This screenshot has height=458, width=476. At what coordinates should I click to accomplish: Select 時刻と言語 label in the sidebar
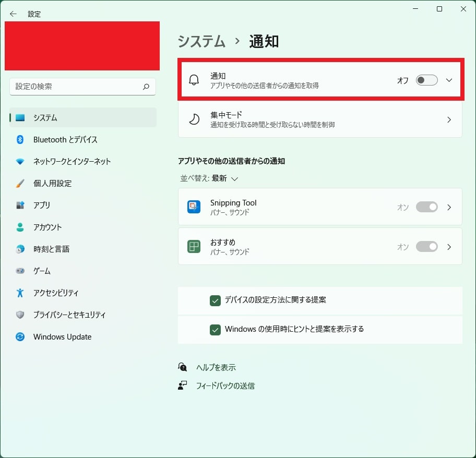click(x=52, y=249)
